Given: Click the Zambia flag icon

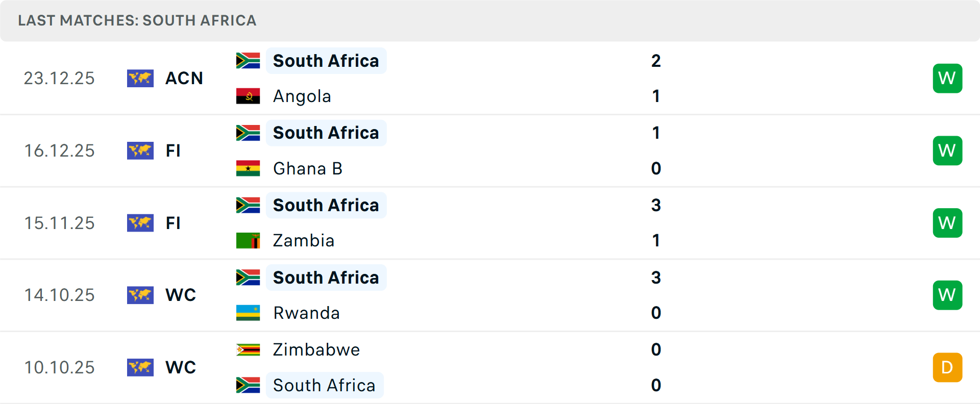Looking at the screenshot, I should pyautogui.click(x=248, y=240).
